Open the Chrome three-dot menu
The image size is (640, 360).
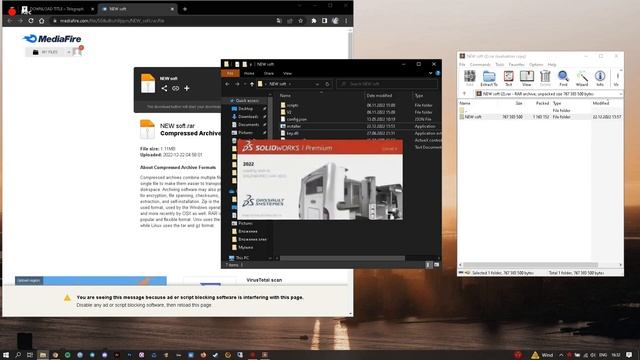346,20
